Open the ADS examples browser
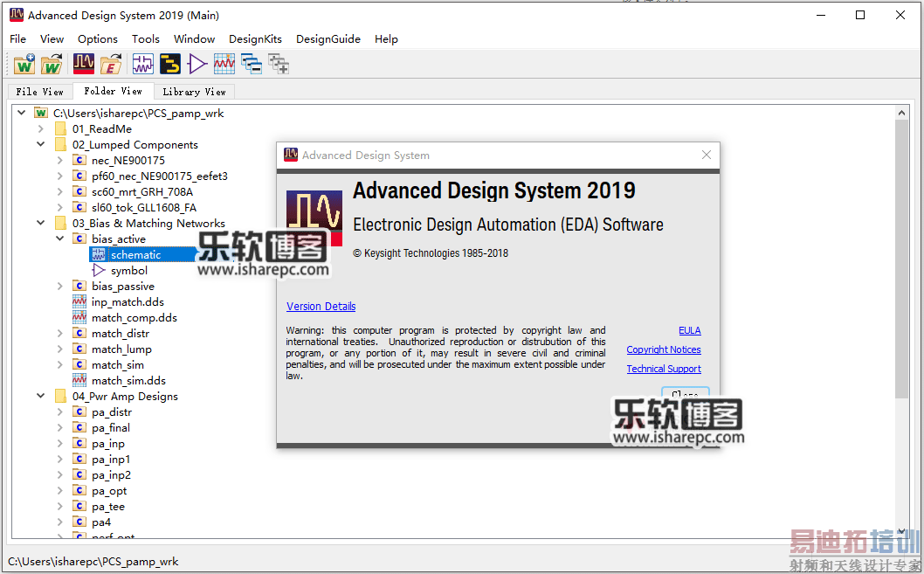The width and height of the screenshot is (924, 574). pyautogui.click(x=111, y=63)
